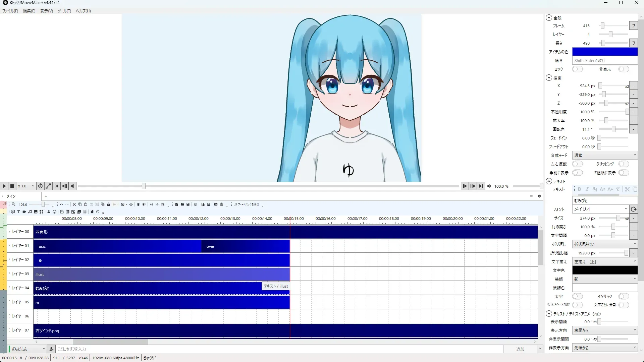Open the 合成モード blend mode dropdown
The height and width of the screenshot is (362, 644).
[604, 155]
